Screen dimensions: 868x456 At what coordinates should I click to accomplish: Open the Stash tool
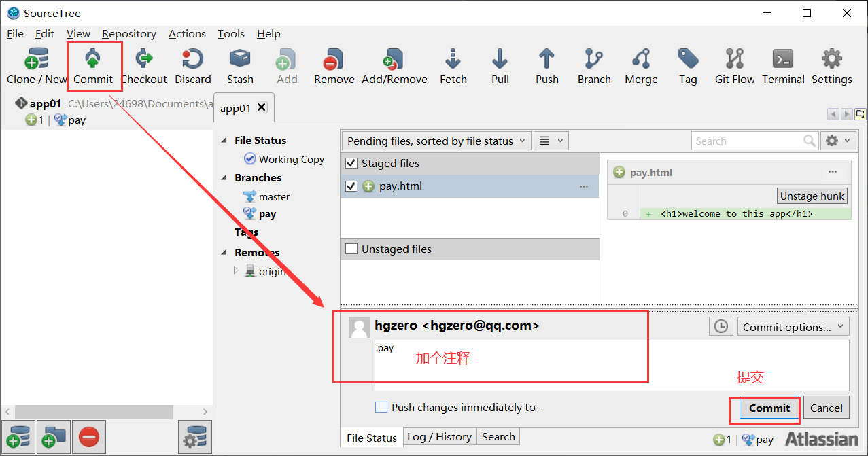(240, 66)
